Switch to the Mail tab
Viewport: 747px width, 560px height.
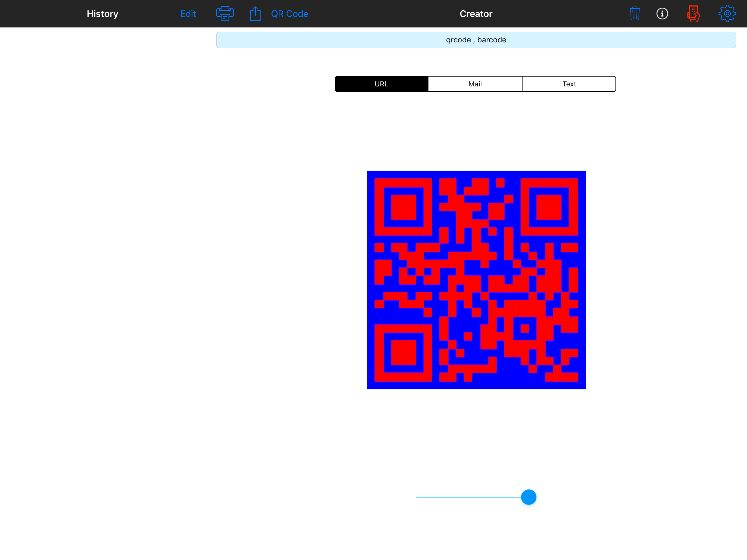pos(475,84)
